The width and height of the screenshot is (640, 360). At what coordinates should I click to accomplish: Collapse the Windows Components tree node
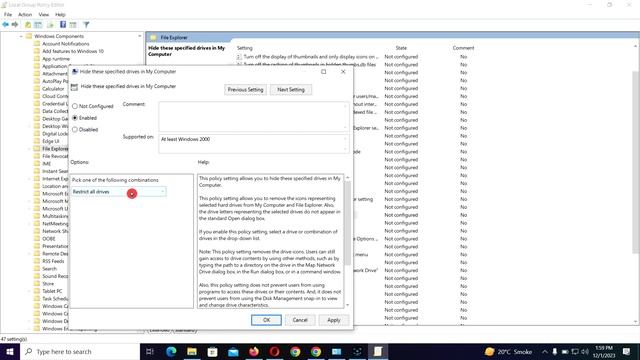(x=21, y=36)
